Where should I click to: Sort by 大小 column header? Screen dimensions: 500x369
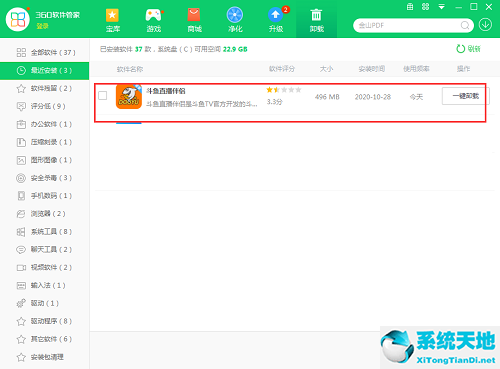click(326, 69)
